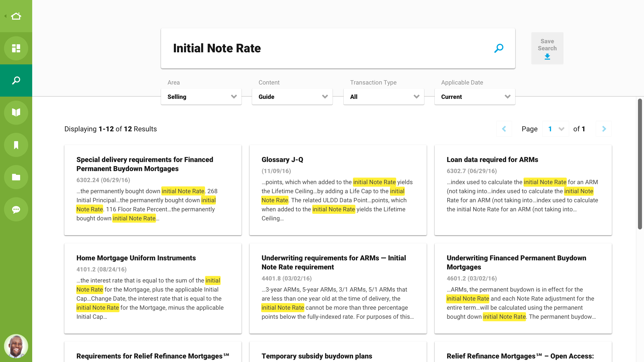The image size is (644, 362).
Task: Go to next results page arrow
Action: tap(604, 129)
